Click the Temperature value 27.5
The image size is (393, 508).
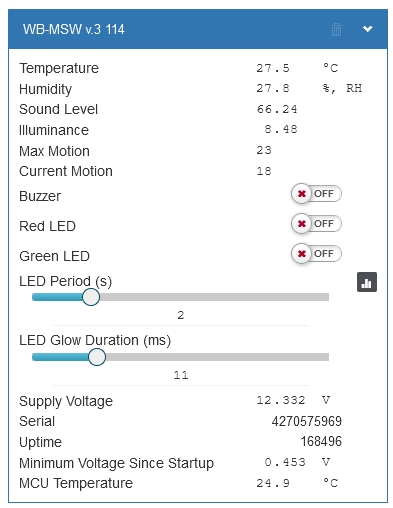(273, 68)
